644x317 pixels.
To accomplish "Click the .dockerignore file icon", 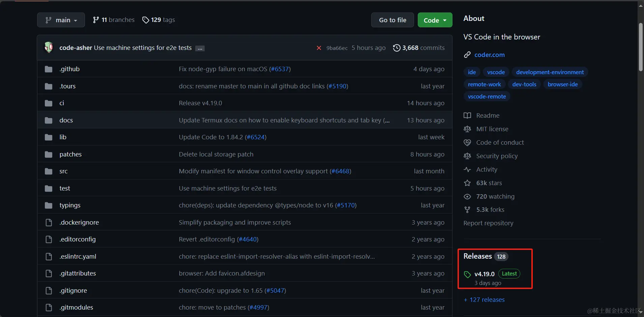I will [x=49, y=223].
